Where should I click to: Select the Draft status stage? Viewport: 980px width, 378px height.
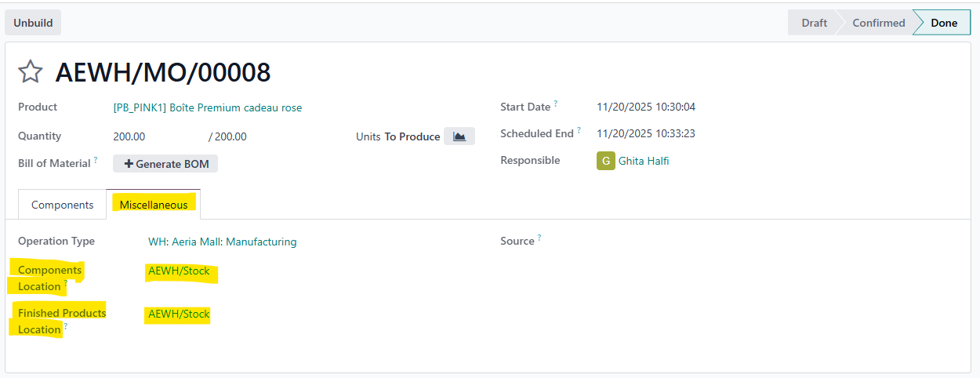click(x=813, y=23)
